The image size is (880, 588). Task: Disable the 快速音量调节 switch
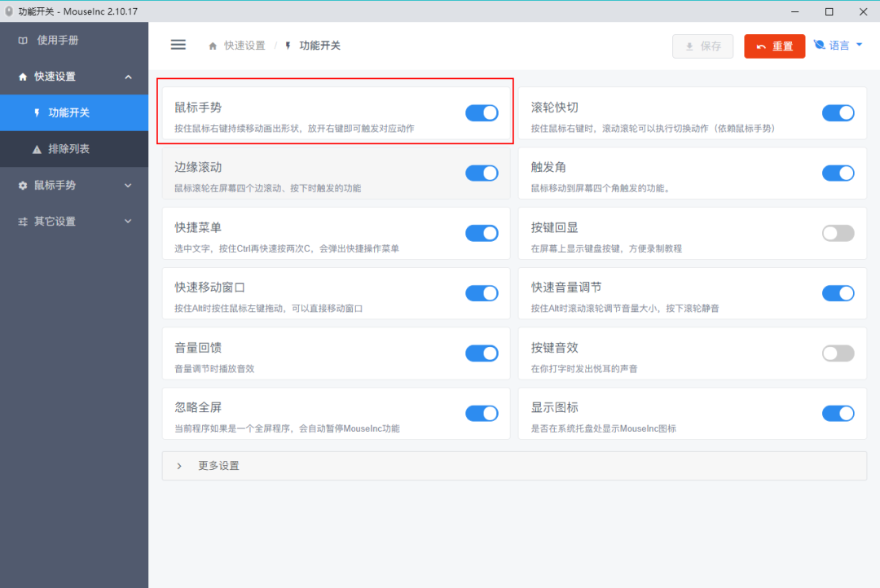pos(838,293)
